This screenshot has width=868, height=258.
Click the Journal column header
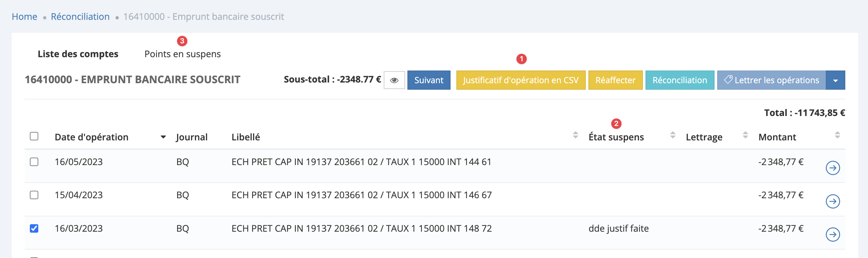coord(192,137)
